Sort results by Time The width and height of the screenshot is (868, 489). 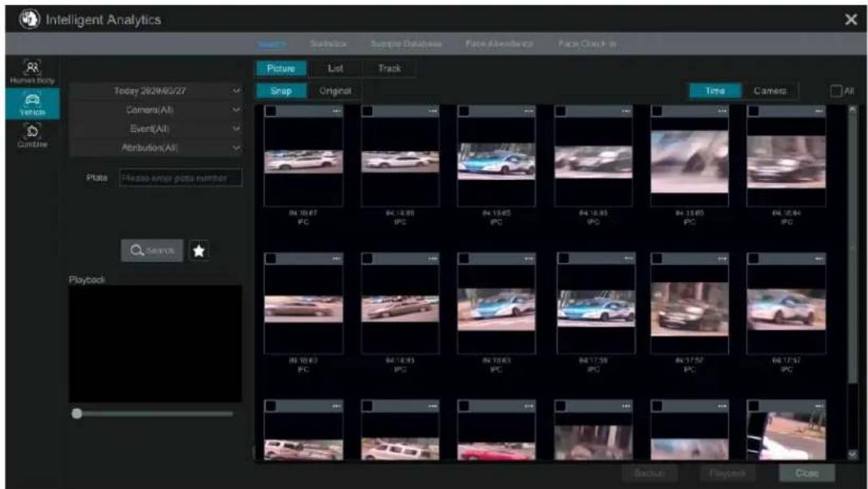click(x=715, y=91)
